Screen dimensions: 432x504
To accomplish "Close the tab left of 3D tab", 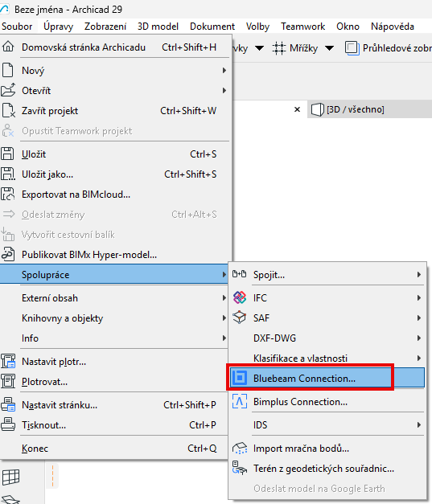I will 297,109.
